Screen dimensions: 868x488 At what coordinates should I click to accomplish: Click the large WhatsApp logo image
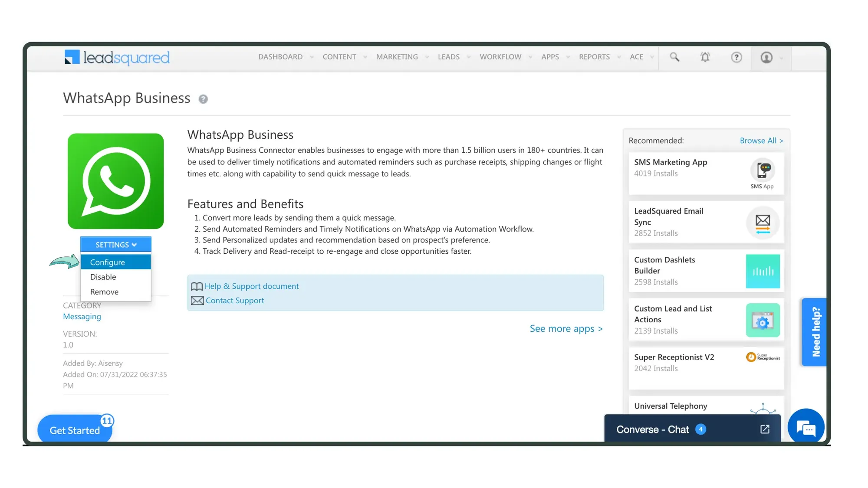pyautogui.click(x=115, y=181)
